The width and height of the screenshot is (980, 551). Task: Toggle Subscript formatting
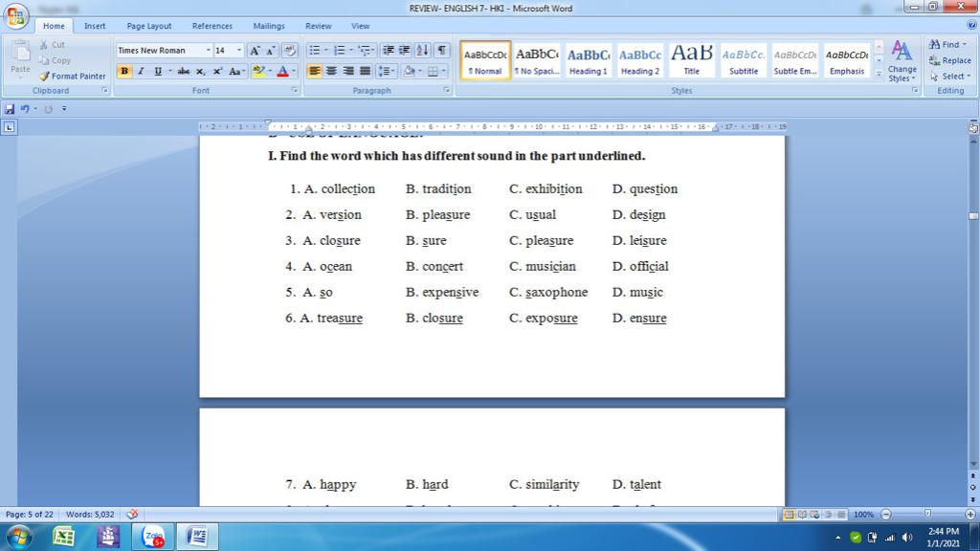(x=200, y=71)
